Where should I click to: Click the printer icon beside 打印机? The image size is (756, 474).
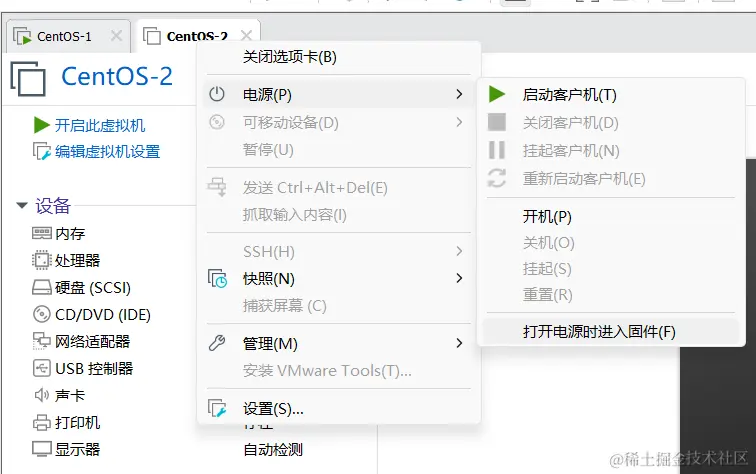click(42, 422)
